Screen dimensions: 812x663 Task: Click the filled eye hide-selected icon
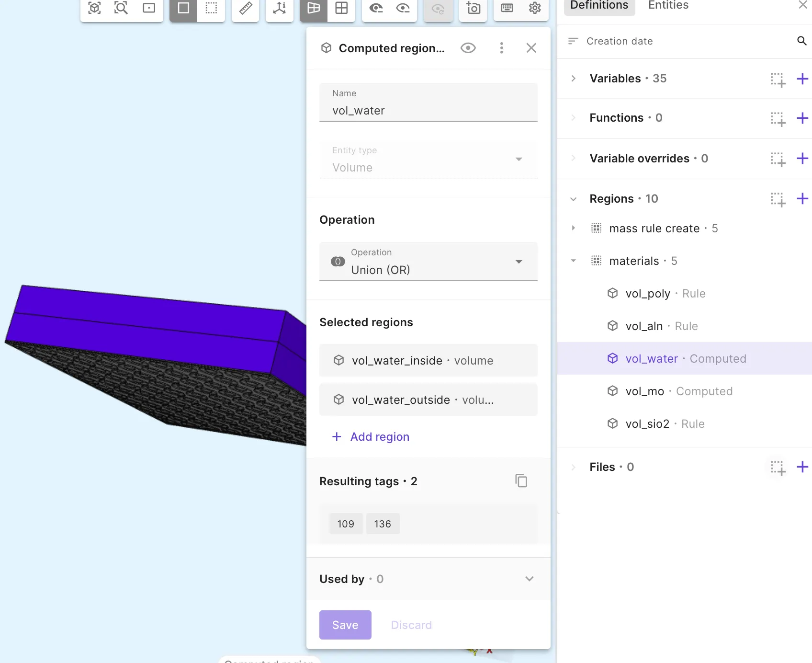pyautogui.click(x=376, y=8)
